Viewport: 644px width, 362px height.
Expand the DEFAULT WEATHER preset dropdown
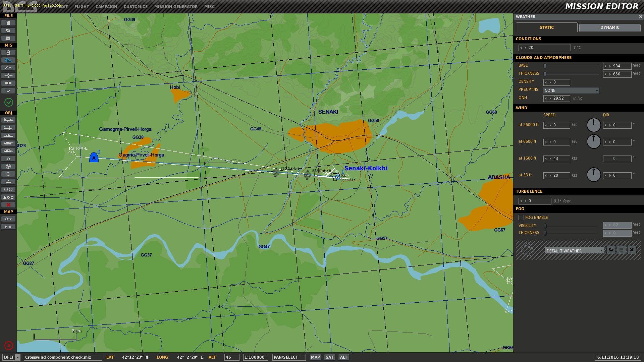coord(575,250)
